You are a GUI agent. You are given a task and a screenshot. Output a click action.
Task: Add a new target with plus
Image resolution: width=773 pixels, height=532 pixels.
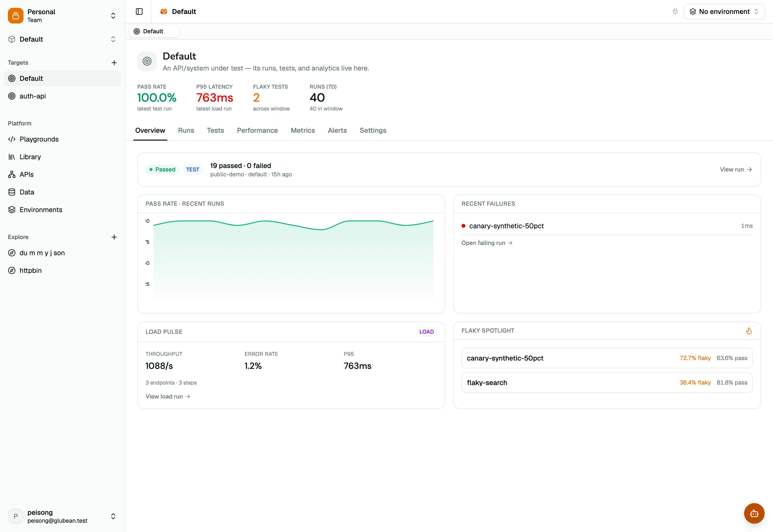[114, 63]
